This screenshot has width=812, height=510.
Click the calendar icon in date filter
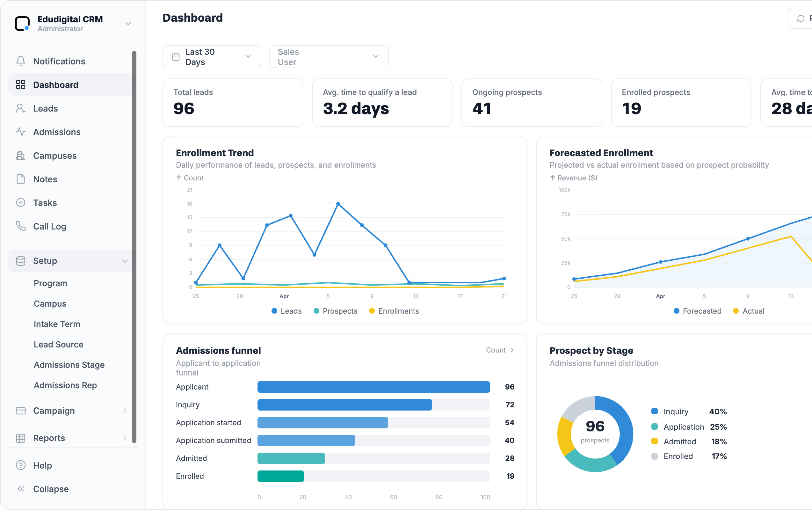(176, 57)
